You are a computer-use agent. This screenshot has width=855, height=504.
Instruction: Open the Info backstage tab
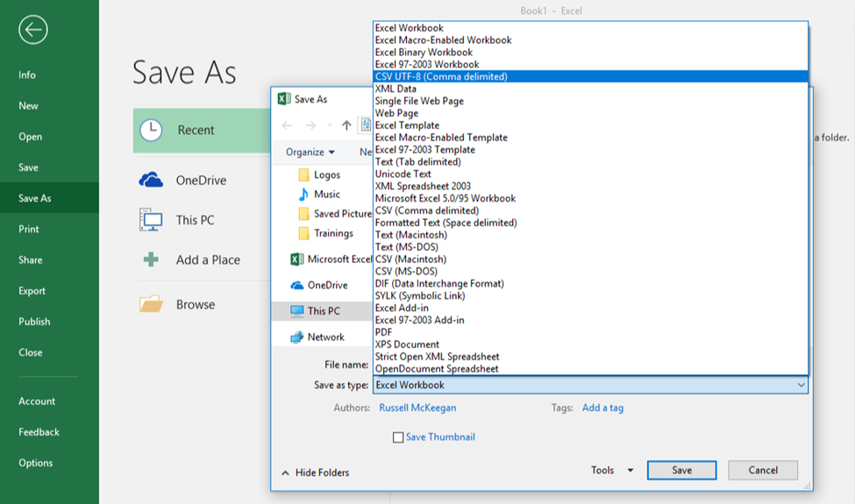click(49, 75)
